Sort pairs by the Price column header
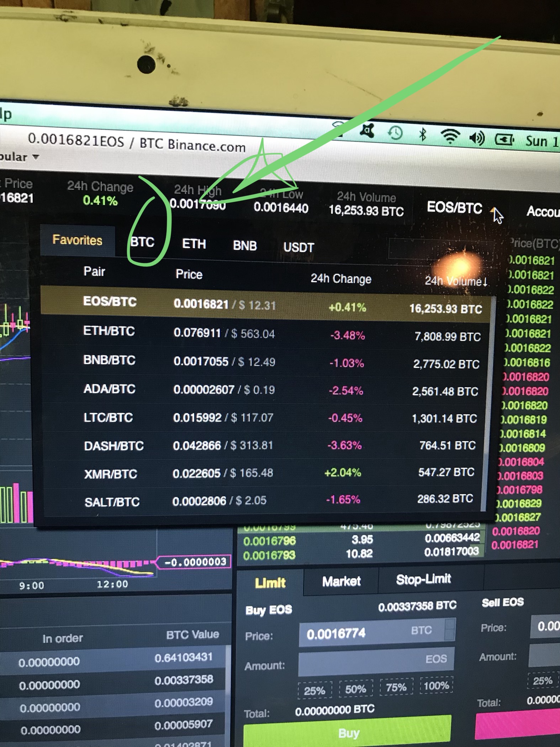The image size is (560, 747). point(189,274)
